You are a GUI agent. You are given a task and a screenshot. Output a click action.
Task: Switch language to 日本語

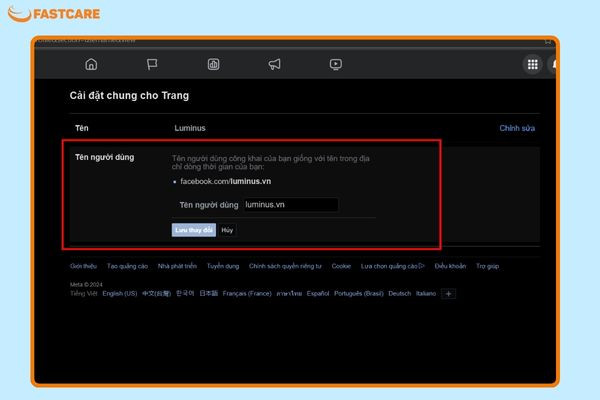(209, 294)
